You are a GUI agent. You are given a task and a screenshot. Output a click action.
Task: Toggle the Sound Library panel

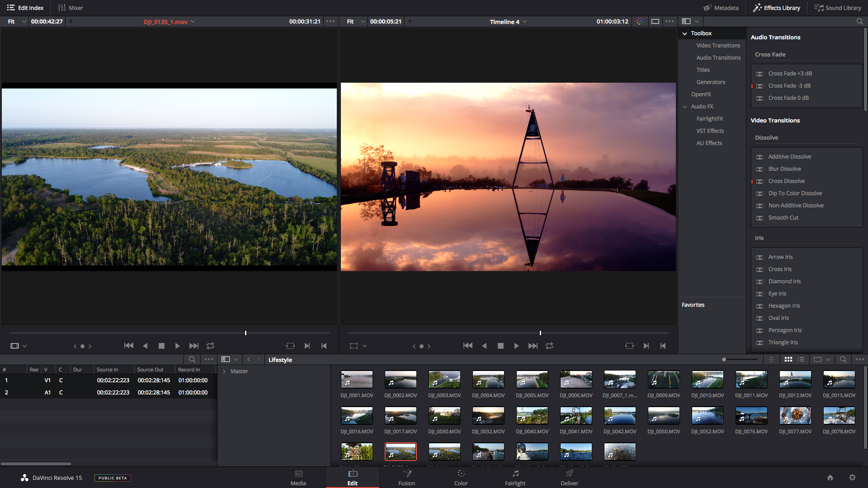pos(838,8)
